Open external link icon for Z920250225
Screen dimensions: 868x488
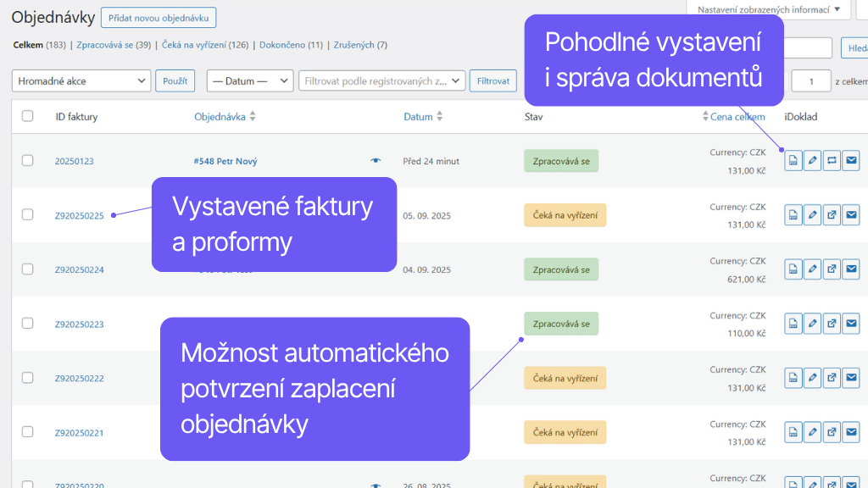tap(832, 215)
